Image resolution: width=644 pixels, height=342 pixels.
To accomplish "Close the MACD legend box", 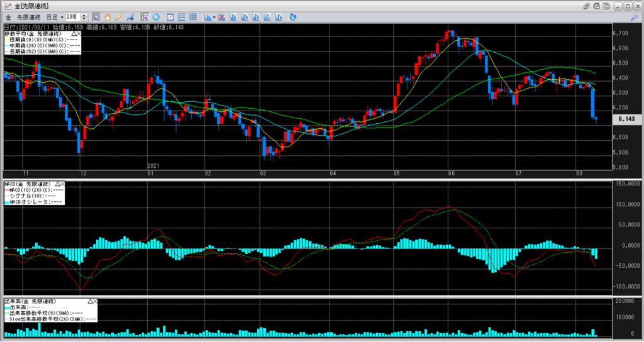I will point(62,184).
